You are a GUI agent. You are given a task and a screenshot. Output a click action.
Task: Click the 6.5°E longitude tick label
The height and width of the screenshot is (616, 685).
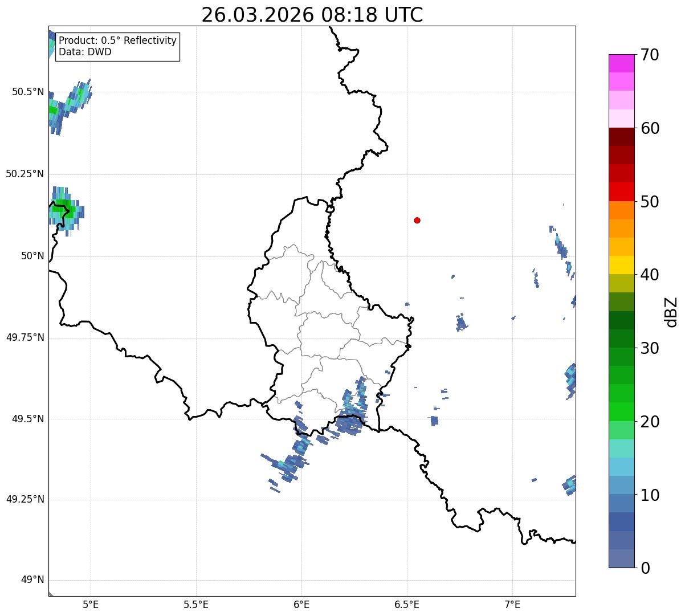(407, 604)
